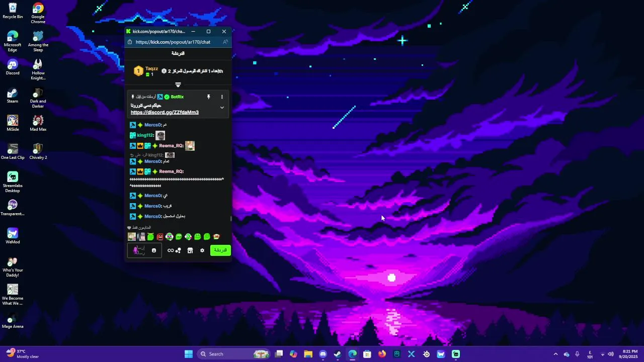Screen dimensions: 644x362
Task: Select the Mage Arena desktop icon
Action: tap(13, 321)
